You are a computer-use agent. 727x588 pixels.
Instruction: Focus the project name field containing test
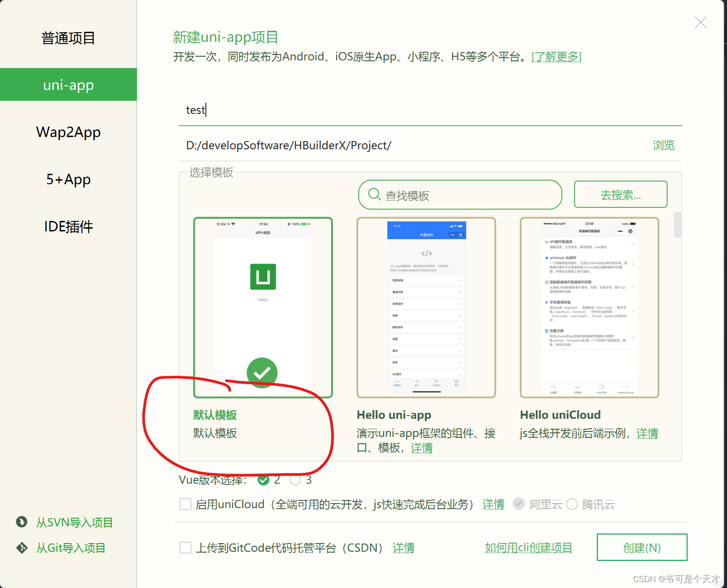[x=430, y=110]
